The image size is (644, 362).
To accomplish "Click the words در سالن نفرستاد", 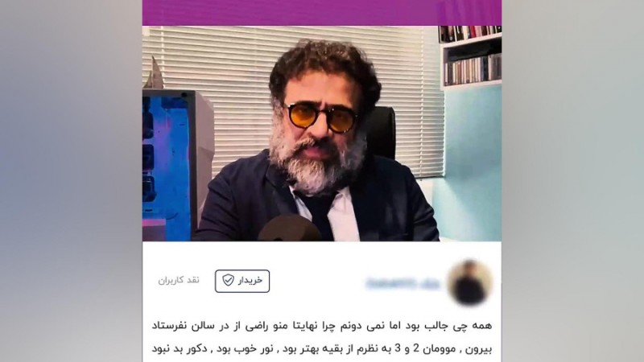I will 186,326.
